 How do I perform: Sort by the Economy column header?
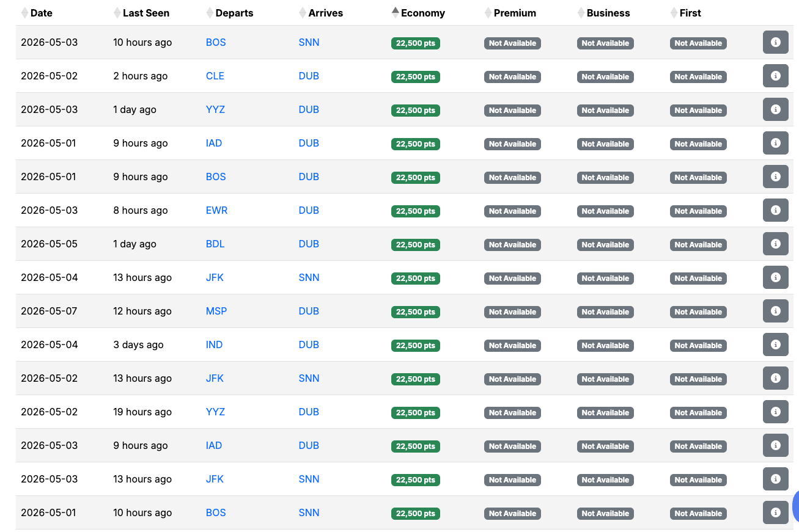click(422, 13)
